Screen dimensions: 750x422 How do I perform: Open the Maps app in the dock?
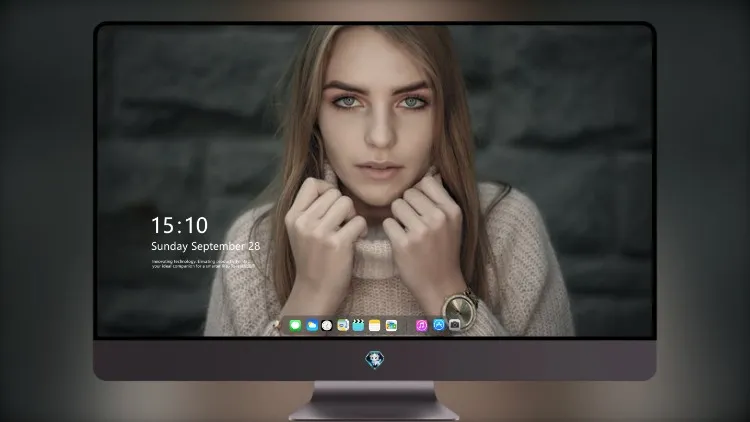click(342, 326)
